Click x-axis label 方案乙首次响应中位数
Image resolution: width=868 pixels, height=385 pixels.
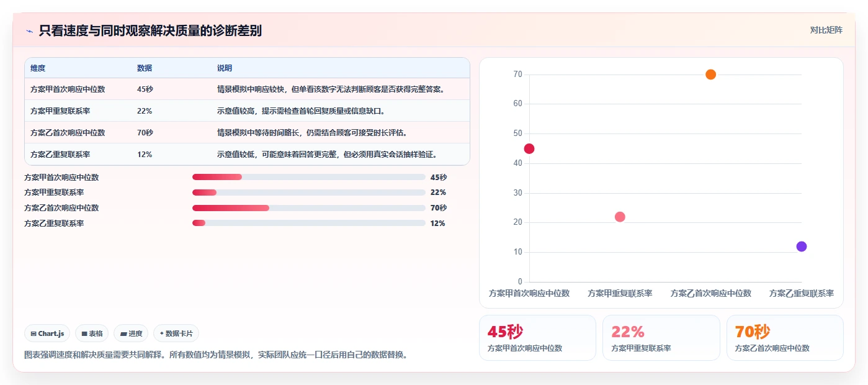[711, 293]
